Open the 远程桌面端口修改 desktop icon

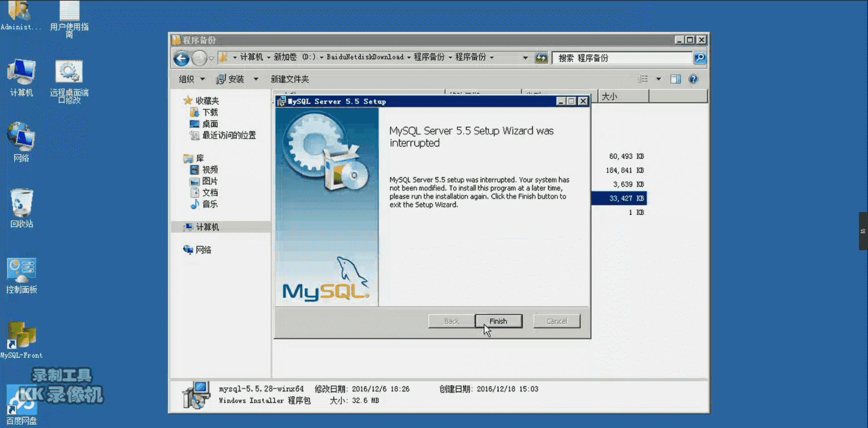(69, 82)
